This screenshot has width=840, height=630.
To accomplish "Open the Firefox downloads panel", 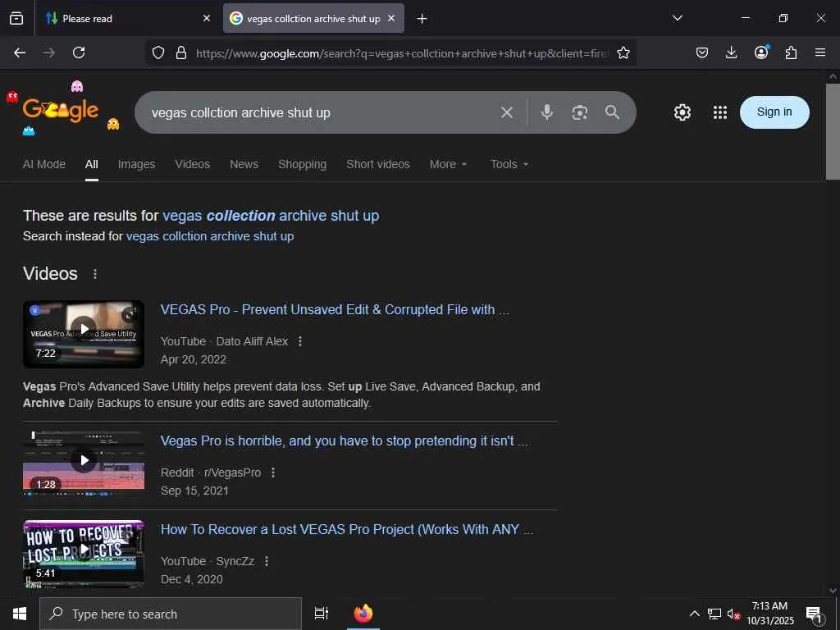I will tap(731, 52).
